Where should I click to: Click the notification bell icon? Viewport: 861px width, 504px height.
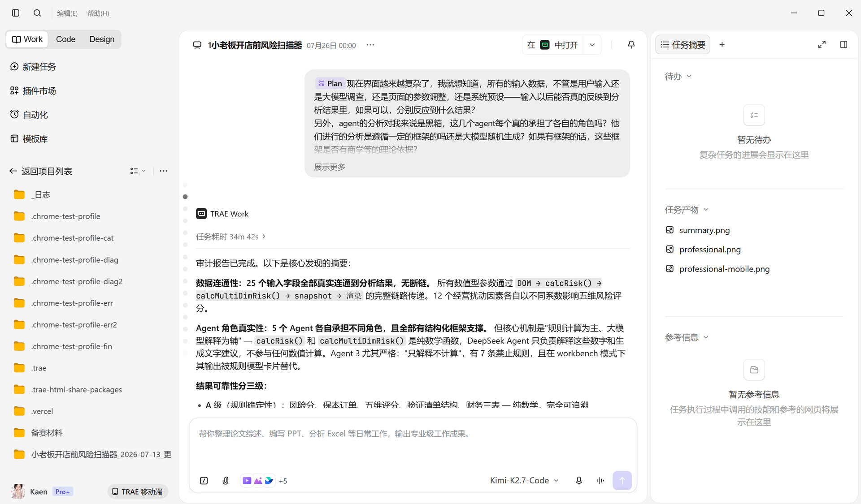coord(631,45)
